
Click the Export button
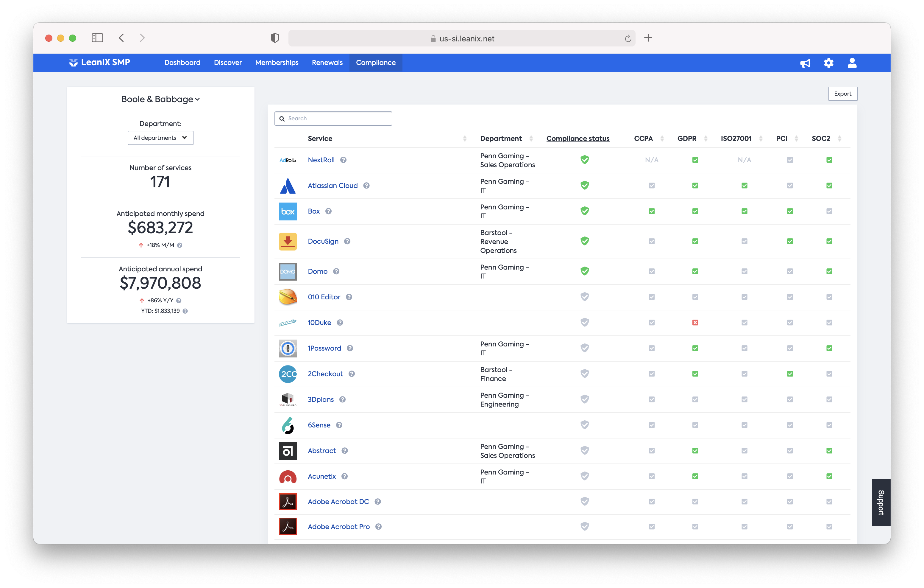[843, 94]
